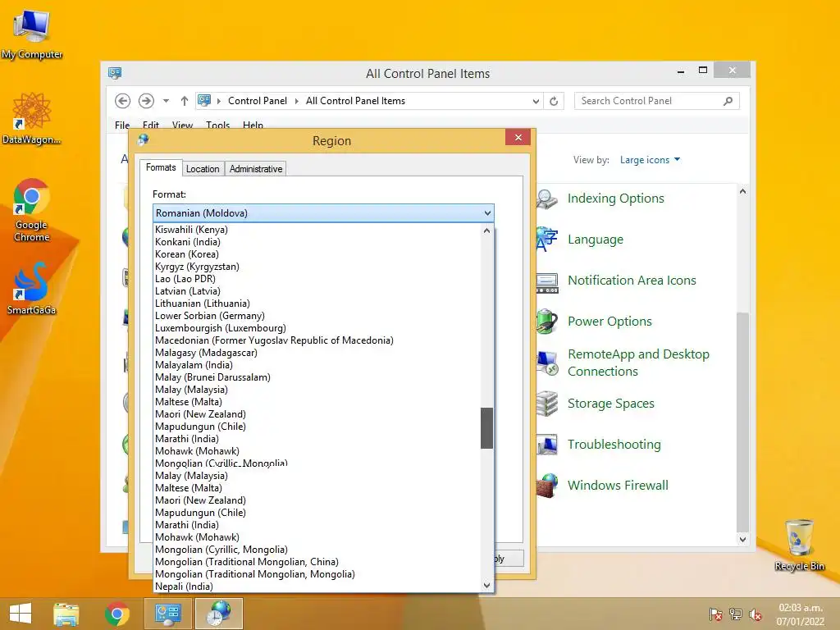Select the Google Chrome desktop shortcut
Image resolution: width=840 pixels, height=630 pixels.
coord(32,210)
